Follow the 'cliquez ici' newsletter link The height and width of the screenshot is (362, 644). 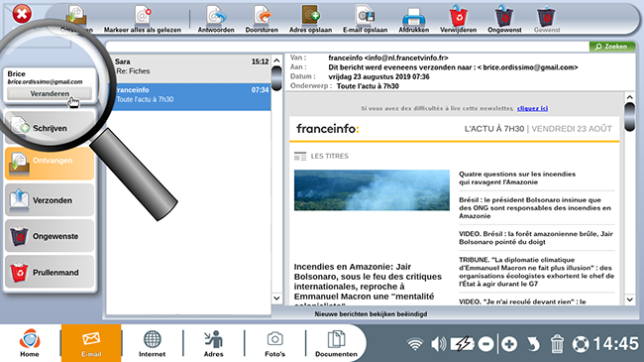(532, 108)
